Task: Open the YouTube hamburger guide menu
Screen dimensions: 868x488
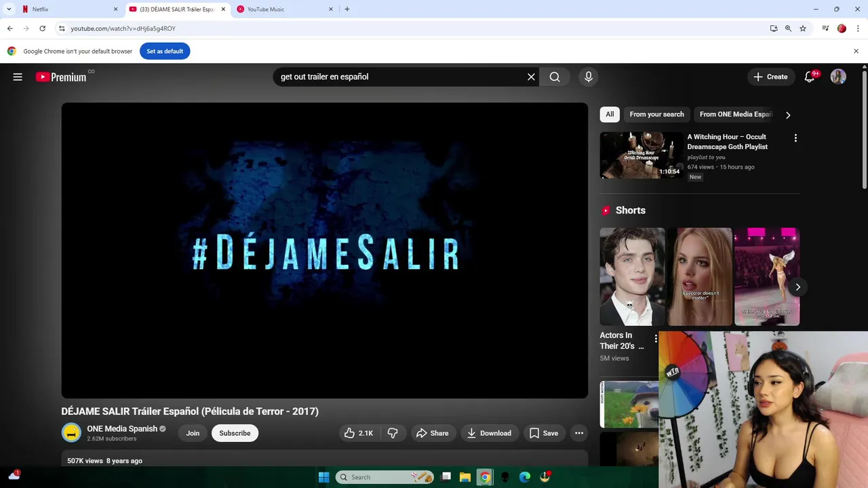Action: pos(18,77)
